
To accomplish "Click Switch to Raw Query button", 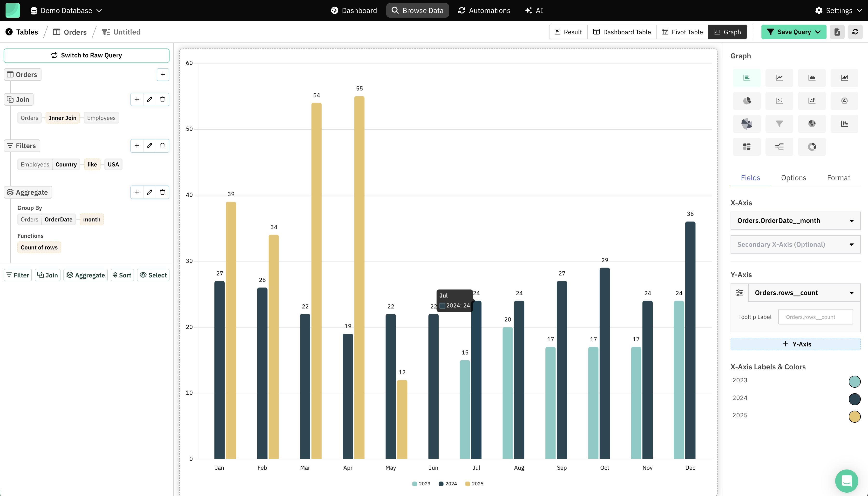I will coord(87,55).
